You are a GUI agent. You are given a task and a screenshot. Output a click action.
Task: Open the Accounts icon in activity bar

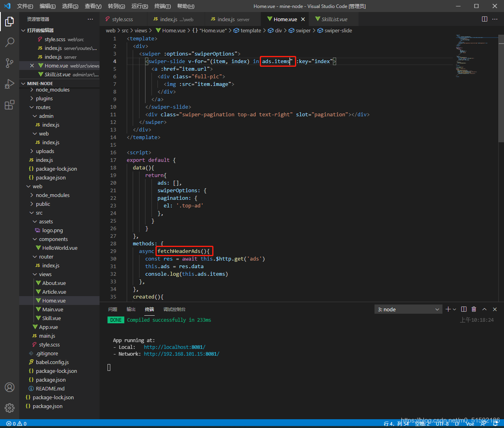coord(10,387)
